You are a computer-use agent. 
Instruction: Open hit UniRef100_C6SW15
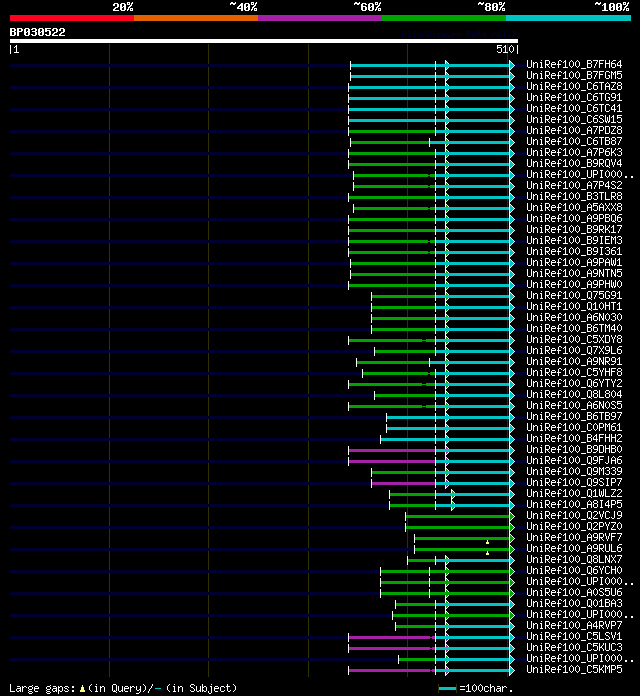click(x=574, y=119)
